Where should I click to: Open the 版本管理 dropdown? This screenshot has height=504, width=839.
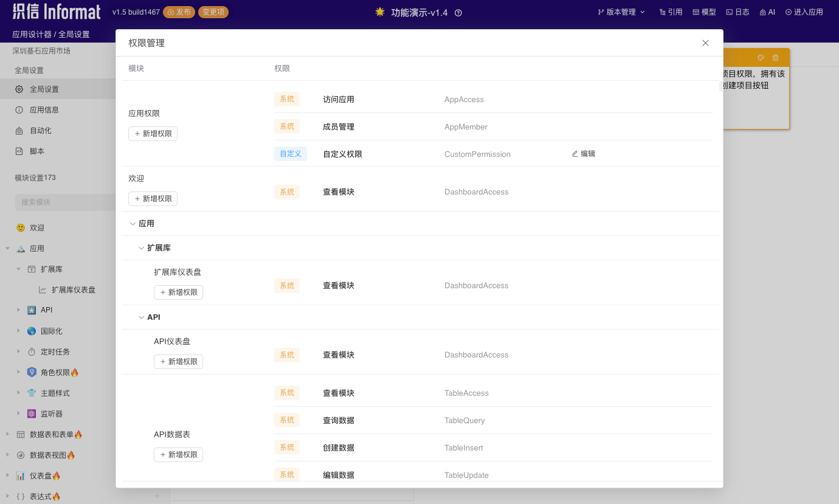point(621,12)
